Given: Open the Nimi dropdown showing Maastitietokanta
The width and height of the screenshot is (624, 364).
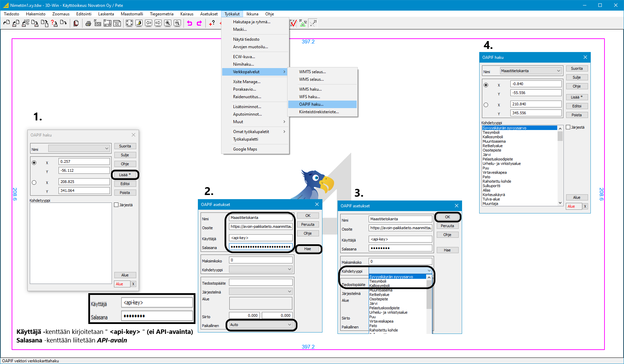Looking at the screenshot, I should coord(531,71).
